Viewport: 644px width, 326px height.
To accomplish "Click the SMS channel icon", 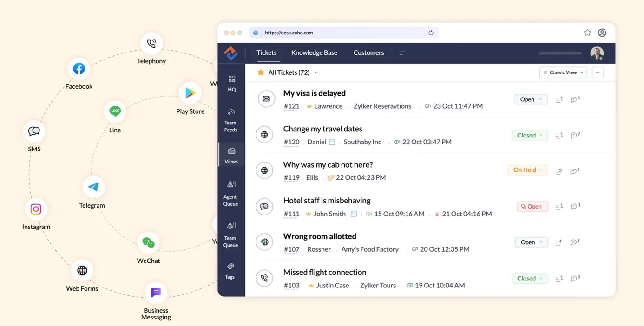I will 34,131.
